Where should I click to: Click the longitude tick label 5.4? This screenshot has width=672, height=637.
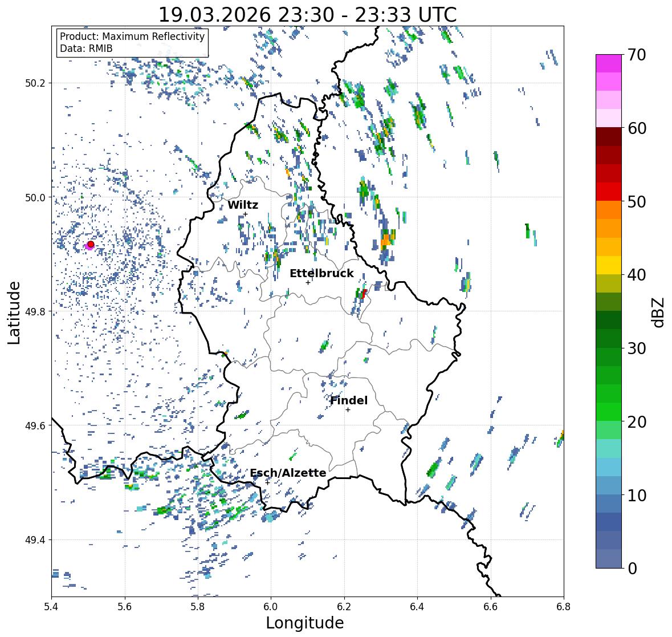point(51,607)
